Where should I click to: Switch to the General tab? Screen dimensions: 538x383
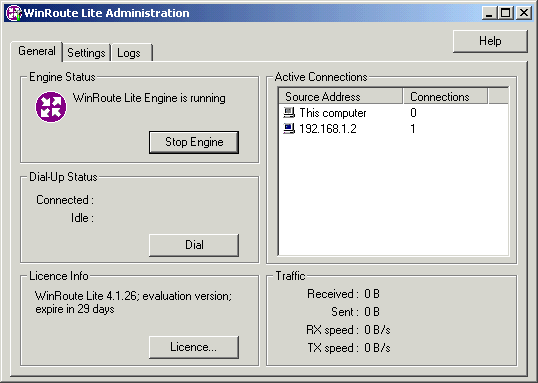[37, 51]
